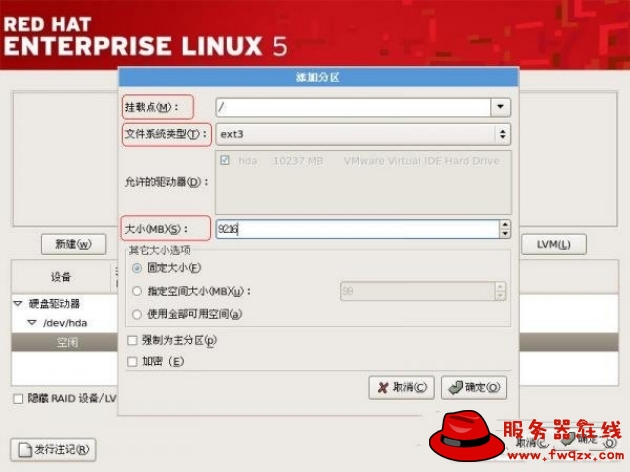
Task: Click the red hat logo
Action: [466, 436]
